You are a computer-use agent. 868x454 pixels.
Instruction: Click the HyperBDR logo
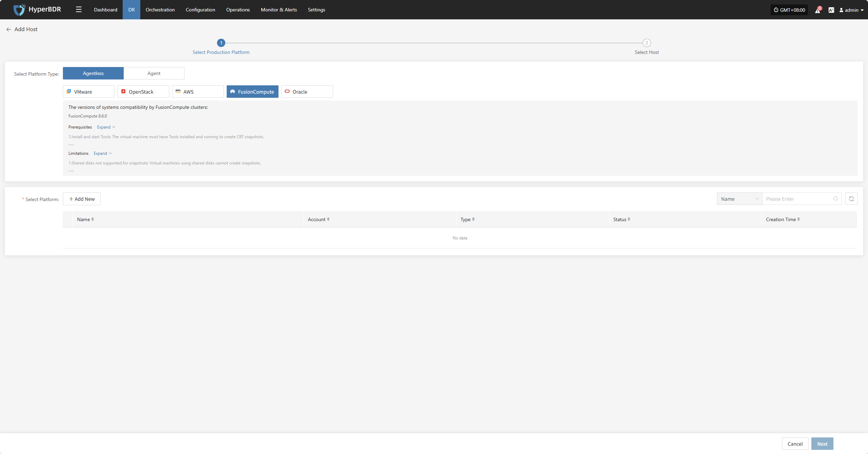(x=37, y=9)
